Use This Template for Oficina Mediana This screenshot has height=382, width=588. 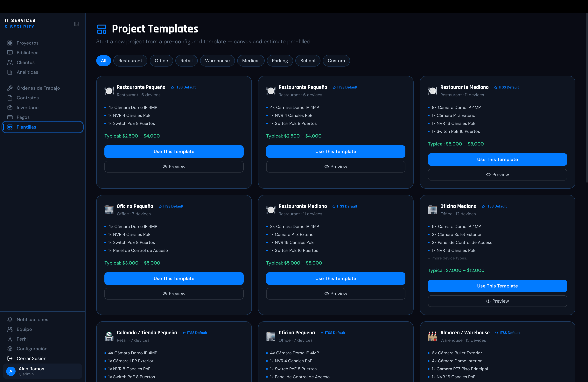[x=497, y=286]
